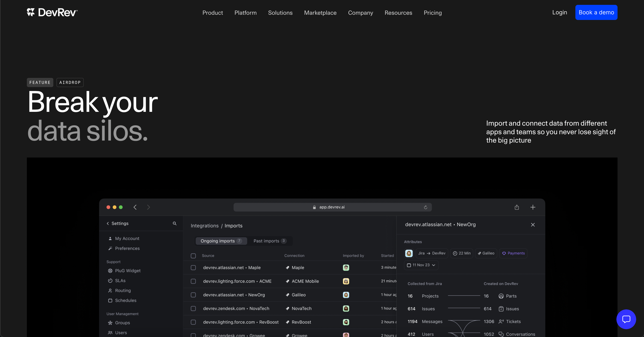Click the RevBoost connection cell

299,322
